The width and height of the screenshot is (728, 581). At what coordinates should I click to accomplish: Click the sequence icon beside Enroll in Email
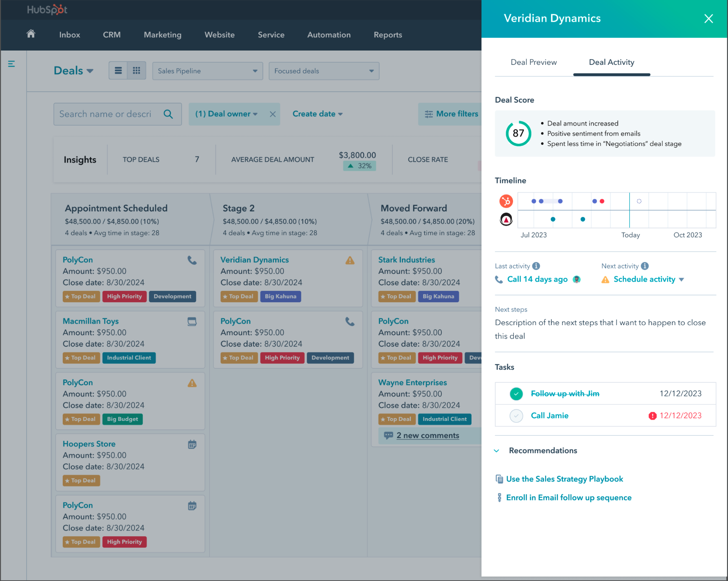point(499,497)
